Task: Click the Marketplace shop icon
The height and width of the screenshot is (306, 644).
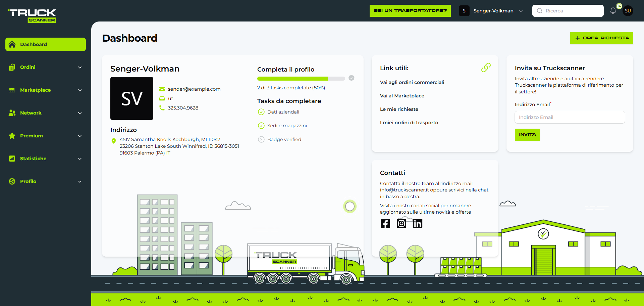Action: click(12, 90)
